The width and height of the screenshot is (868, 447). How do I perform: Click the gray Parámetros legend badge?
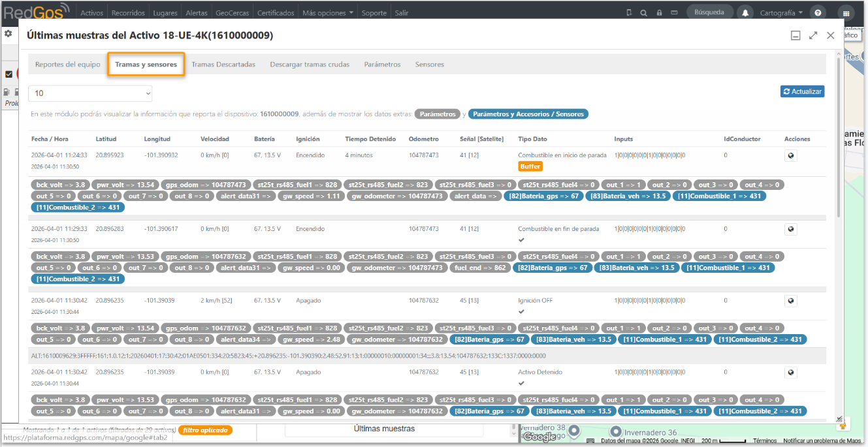point(438,114)
